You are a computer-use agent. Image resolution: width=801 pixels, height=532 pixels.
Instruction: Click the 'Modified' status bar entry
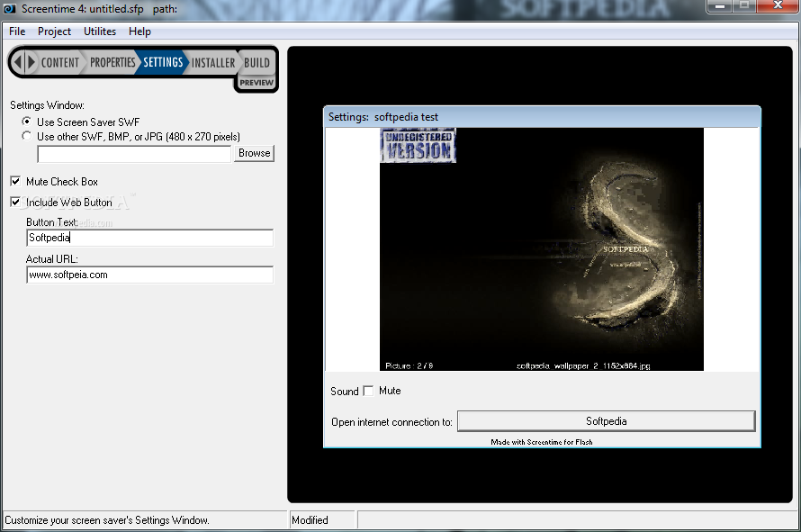point(310,520)
